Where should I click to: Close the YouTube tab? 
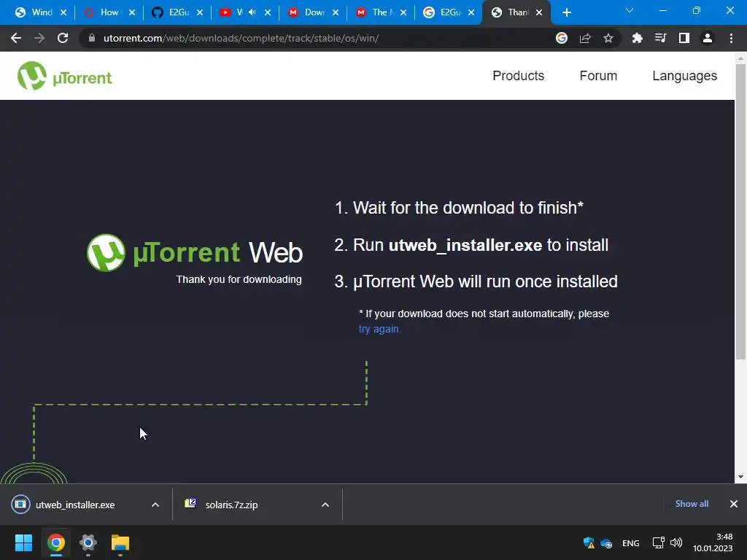(x=268, y=12)
